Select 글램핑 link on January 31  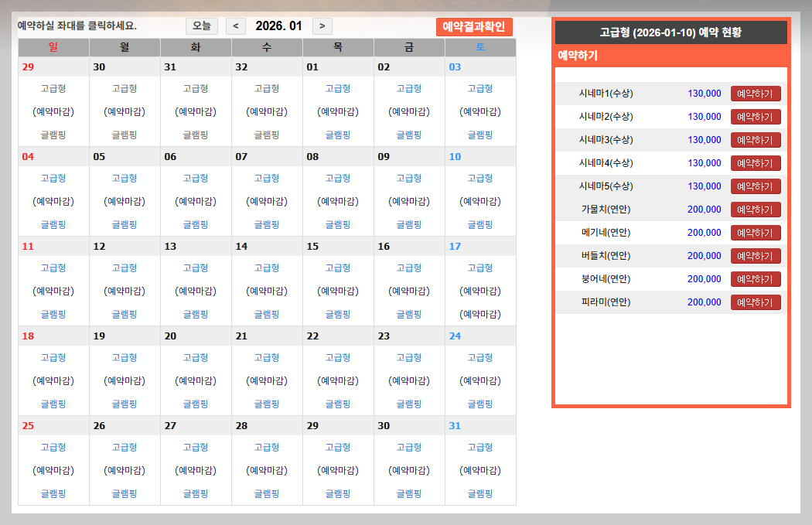click(480, 493)
